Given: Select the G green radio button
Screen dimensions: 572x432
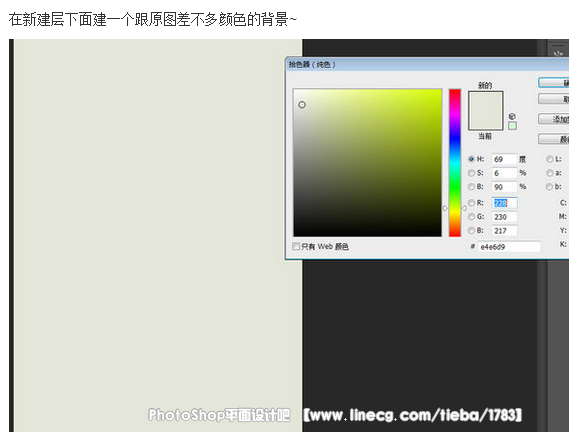Looking at the screenshot, I should click(x=471, y=217).
